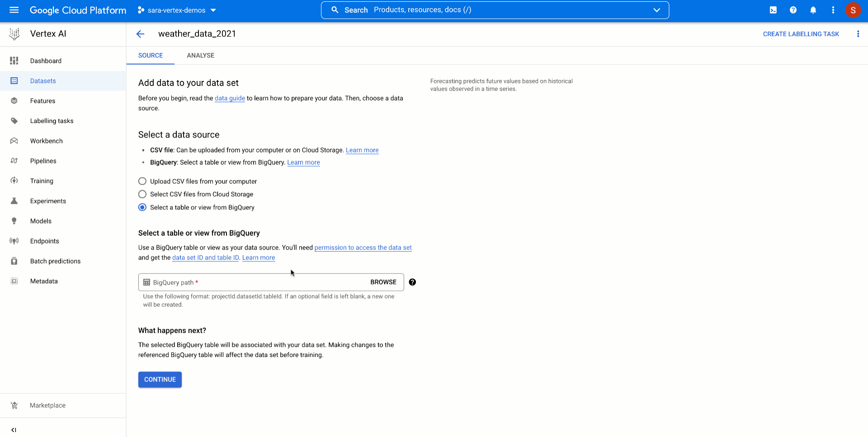Open the sara-vertex-demos project selector
Screen dimensions: 868x437
click(x=177, y=10)
